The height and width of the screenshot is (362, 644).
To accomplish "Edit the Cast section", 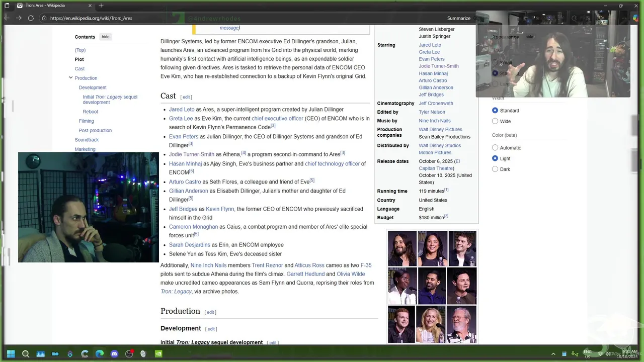I will 186,97.
